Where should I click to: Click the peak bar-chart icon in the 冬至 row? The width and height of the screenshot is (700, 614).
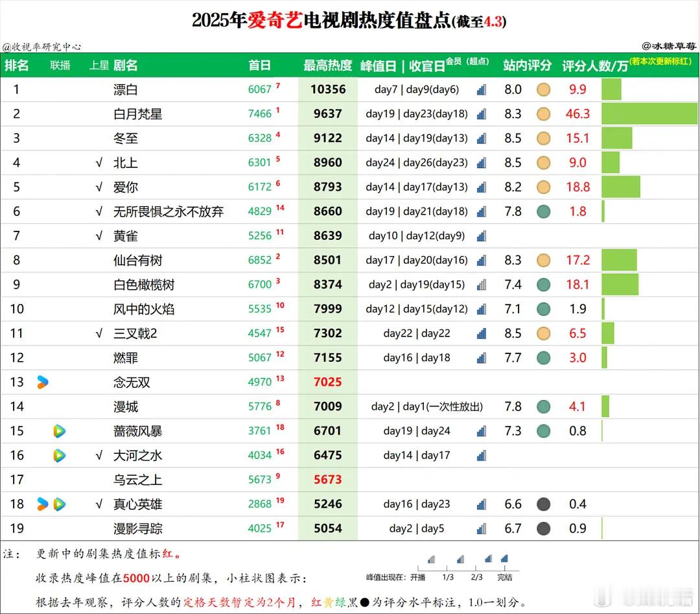(x=481, y=139)
